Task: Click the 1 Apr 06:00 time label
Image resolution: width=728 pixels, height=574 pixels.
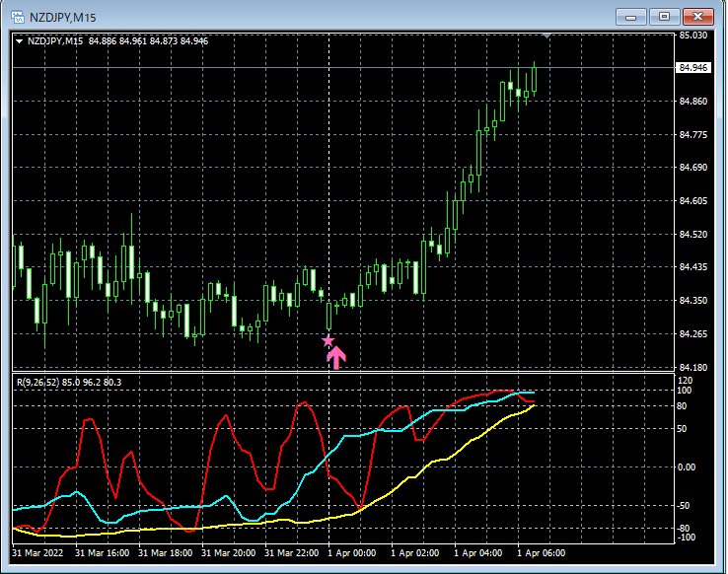Action: [542, 553]
